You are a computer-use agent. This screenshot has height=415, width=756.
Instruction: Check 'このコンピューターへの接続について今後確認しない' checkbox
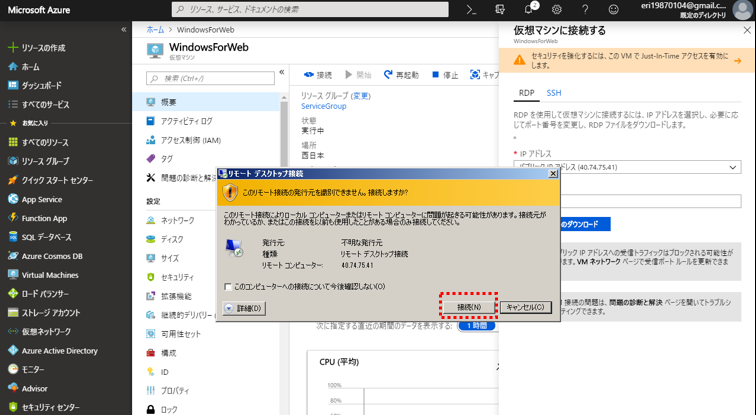228,287
